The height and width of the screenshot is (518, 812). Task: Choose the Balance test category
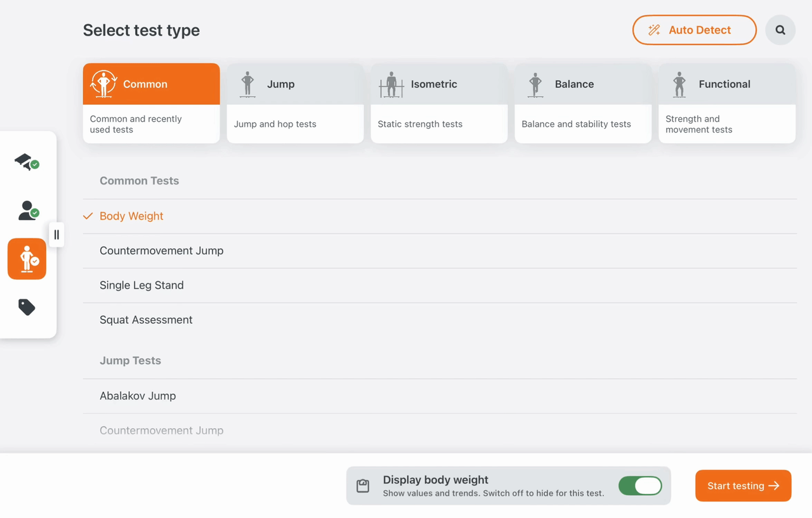coord(583,103)
